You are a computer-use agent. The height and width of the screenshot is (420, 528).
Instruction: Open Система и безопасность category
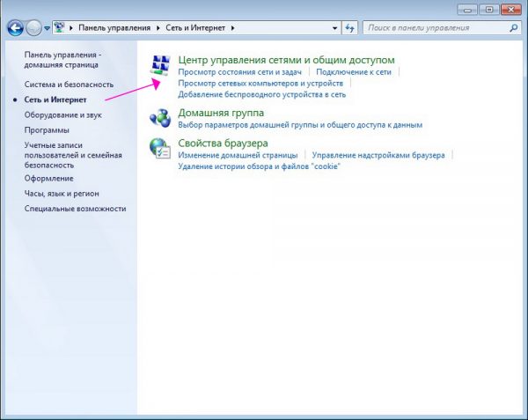click(69, 85)
